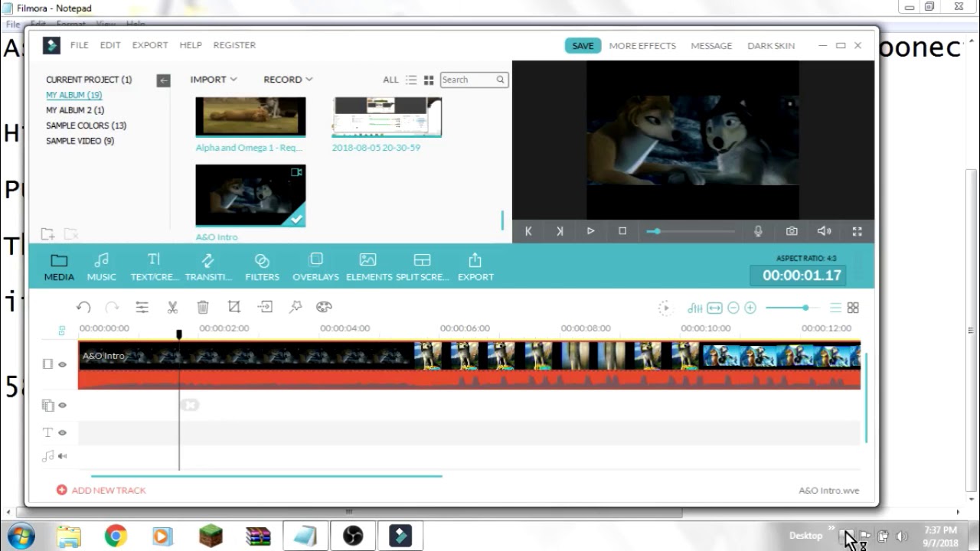The height and width of the screenshot is (551, 980).
Task: Switch timeline to list track view
Action: 835,308
